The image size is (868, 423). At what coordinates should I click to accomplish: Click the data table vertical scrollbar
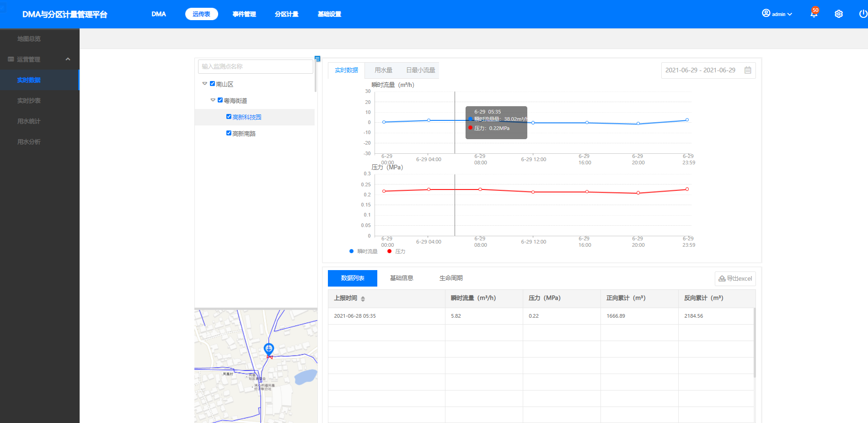coord(755,342)
